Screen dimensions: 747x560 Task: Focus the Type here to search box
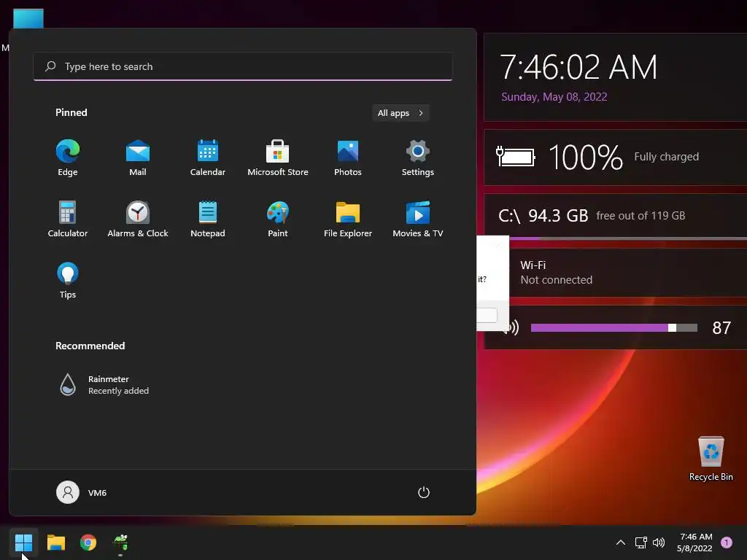(x=243, y=66)
